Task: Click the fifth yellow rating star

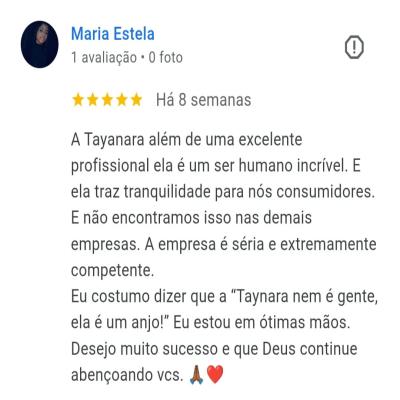Action: click(x=136, y=100)
